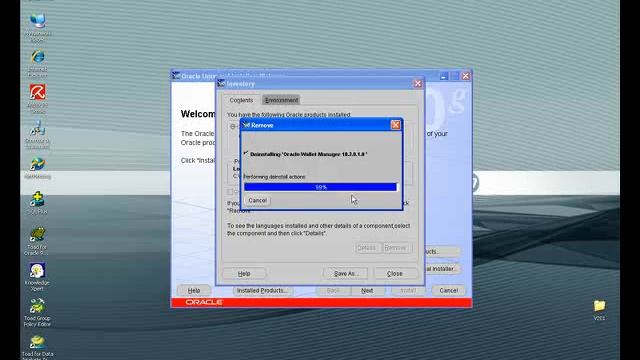The image size is (640, 360).
Task: Click the Oracle Universal Installer title icon
Action: pyautogui.click(x=176, y=76)
